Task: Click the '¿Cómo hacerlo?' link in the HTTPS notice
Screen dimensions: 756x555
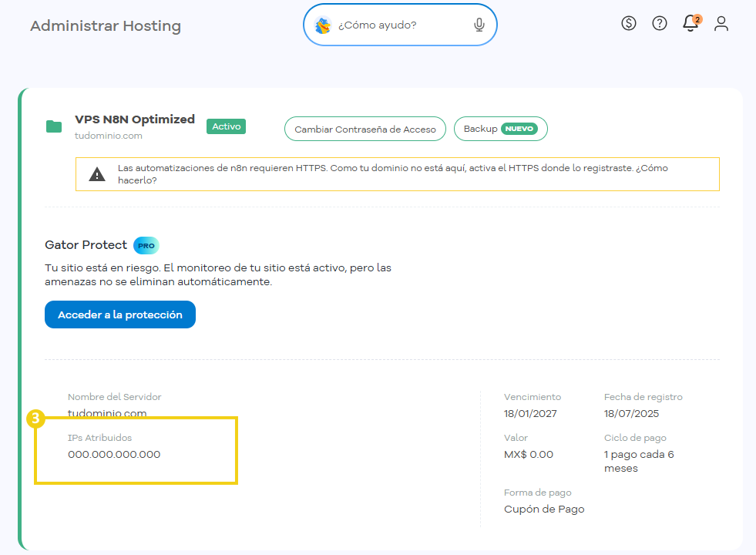Action: pyautogui.click(x=393, y=174)
